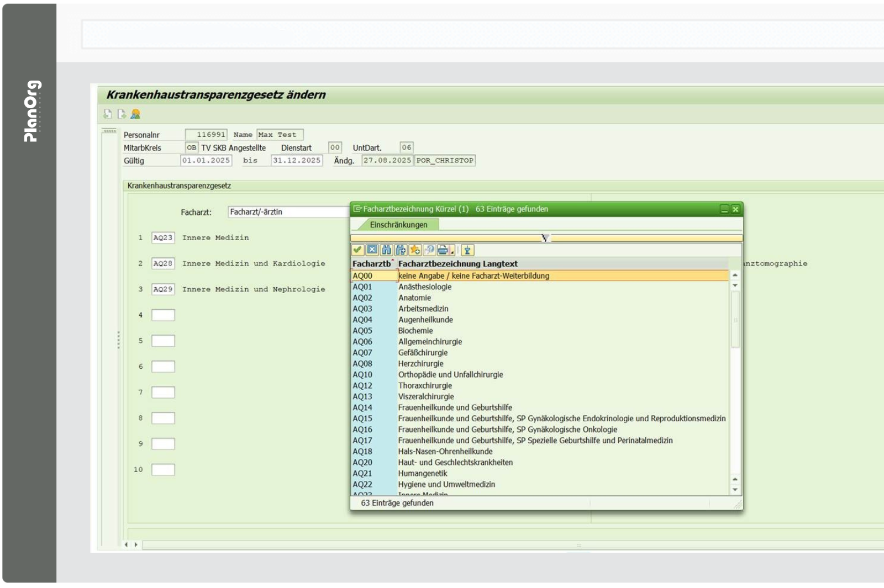Click the personal value list icon
This screenshot has height=588, width=884.
click(x=467, y=250)
